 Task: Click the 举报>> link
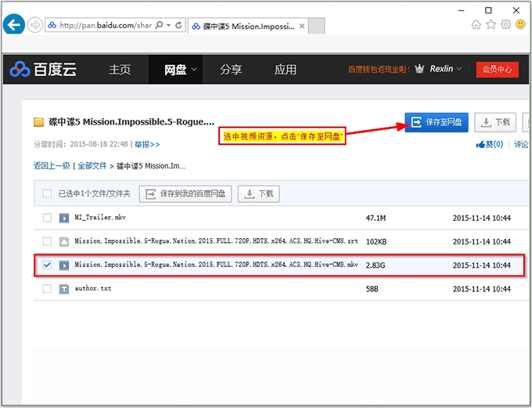[x=147, y=144]
